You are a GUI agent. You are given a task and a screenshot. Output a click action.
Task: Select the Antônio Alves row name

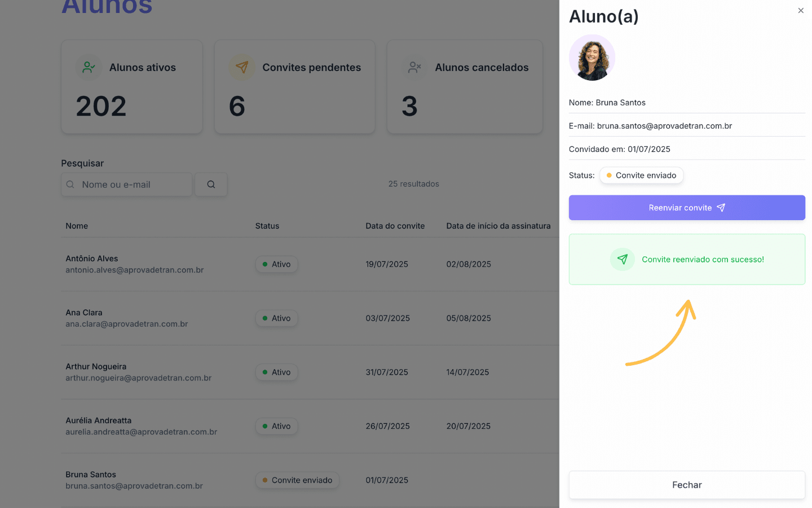(92, 259)
